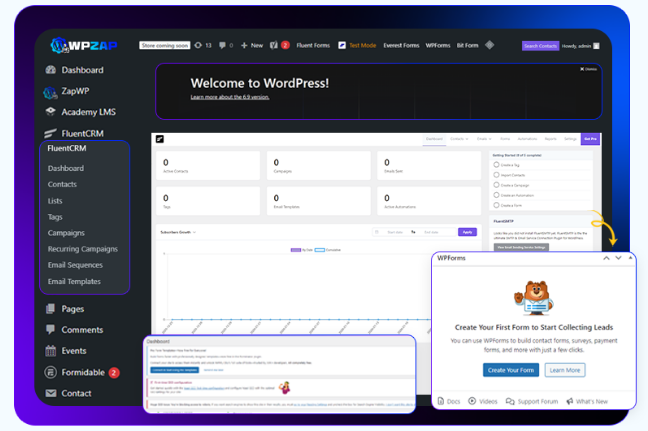The width and height of the screenshot is (648, 431).
Task: Open the ZapWP sidebar icon
Action: click(50, 91)
